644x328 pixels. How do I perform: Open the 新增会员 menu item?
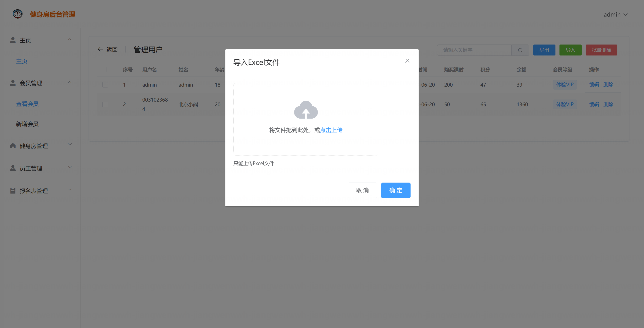point(27,124)
